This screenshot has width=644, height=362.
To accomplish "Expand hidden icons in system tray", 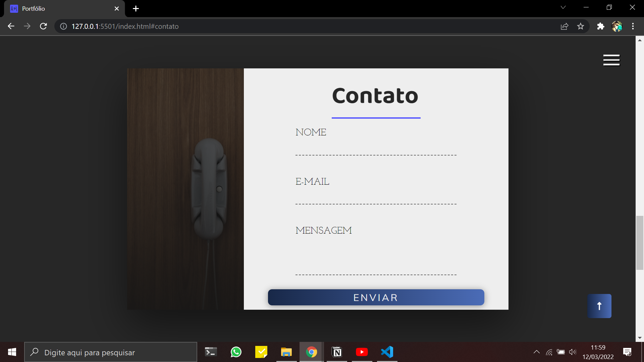I will pyautogui.click(x=536, y=352).
